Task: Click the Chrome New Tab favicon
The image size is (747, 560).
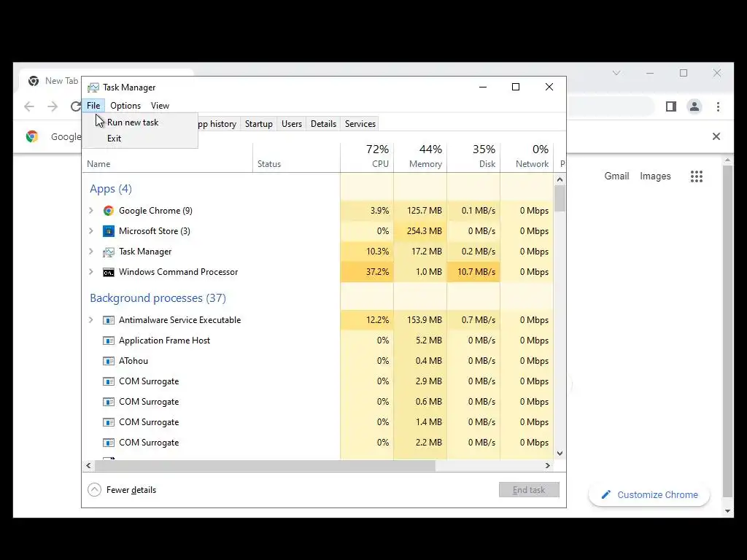Action: (34, 81)
